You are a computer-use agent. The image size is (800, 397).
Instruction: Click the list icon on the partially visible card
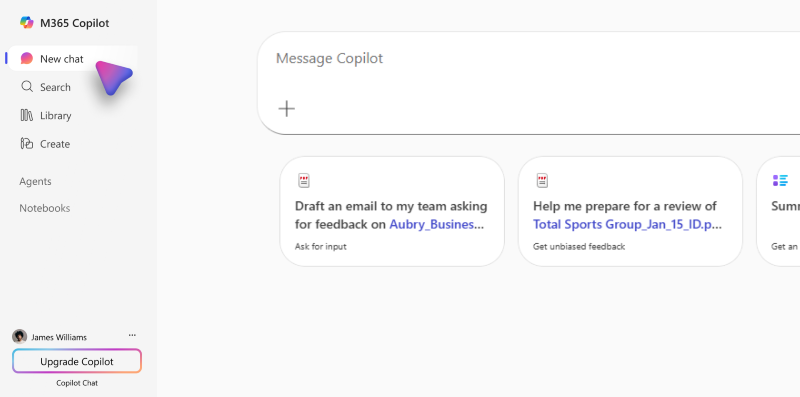pyautogui.click(x=780, y=181)
